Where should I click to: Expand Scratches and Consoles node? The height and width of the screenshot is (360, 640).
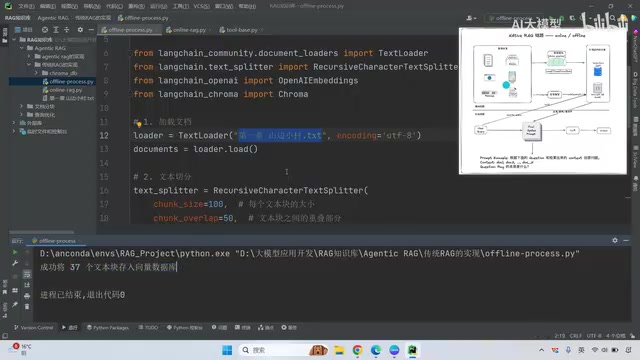(x=14, y=131)
